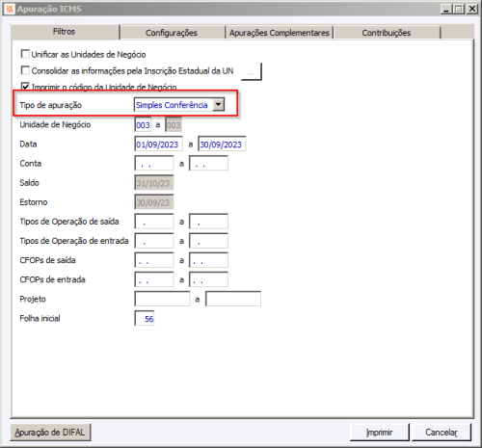Open the Apurações Complementares tab
The height and width of the screenshot is (448, 482).
point(280,33)
